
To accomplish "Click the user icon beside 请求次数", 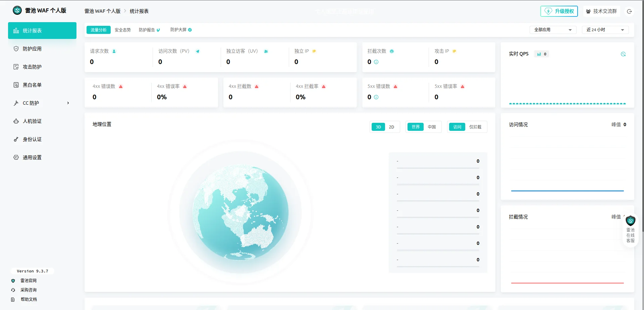I will click(114, 51).
